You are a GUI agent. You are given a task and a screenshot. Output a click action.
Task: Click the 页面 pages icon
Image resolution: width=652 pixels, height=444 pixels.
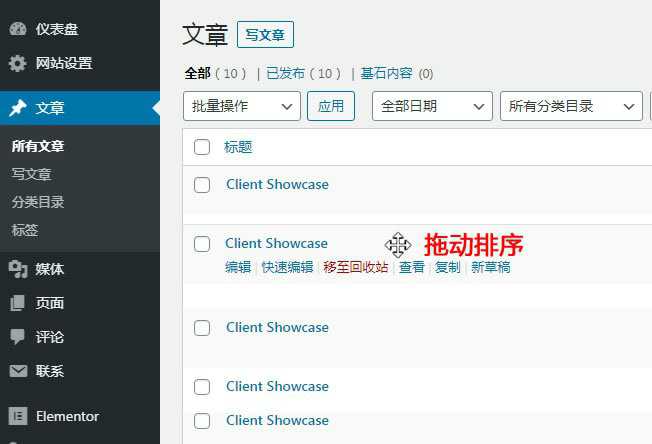[x=17, y=303]
